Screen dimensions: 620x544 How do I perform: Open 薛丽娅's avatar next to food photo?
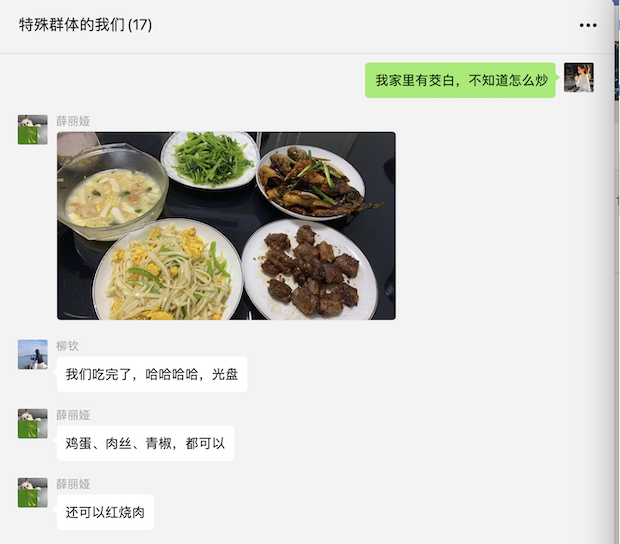[x=33, y=130]
